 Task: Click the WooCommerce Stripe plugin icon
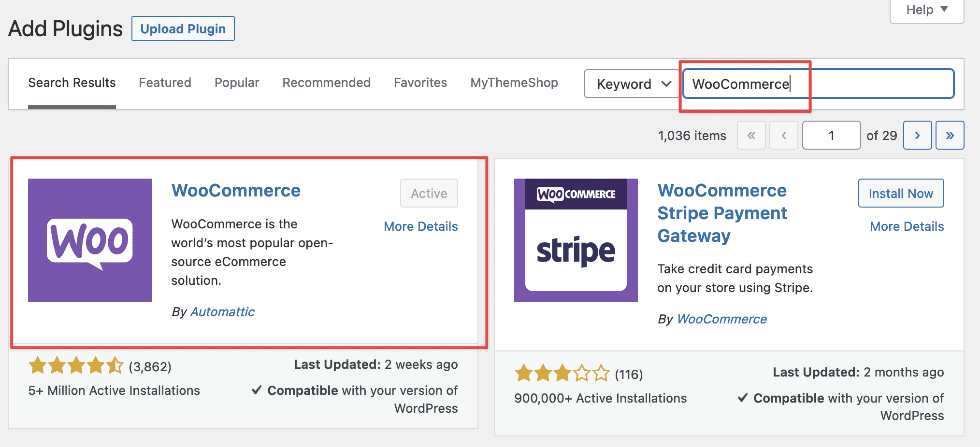coord(576,240)
